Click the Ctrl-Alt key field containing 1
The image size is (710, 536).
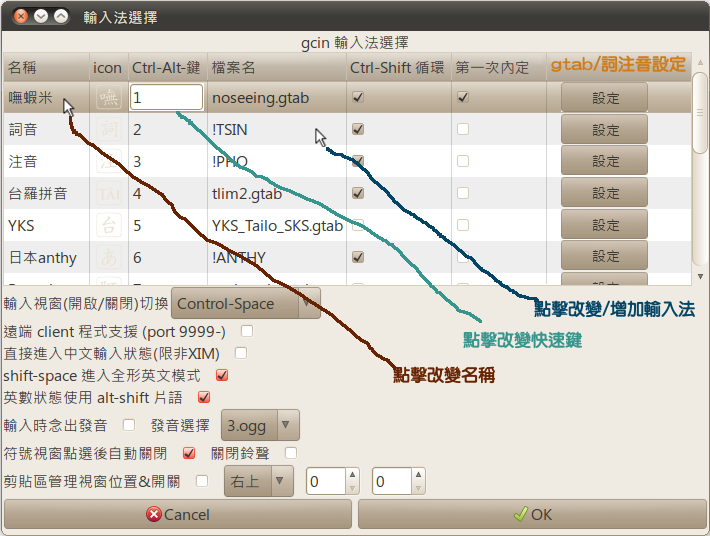[166, 98]
